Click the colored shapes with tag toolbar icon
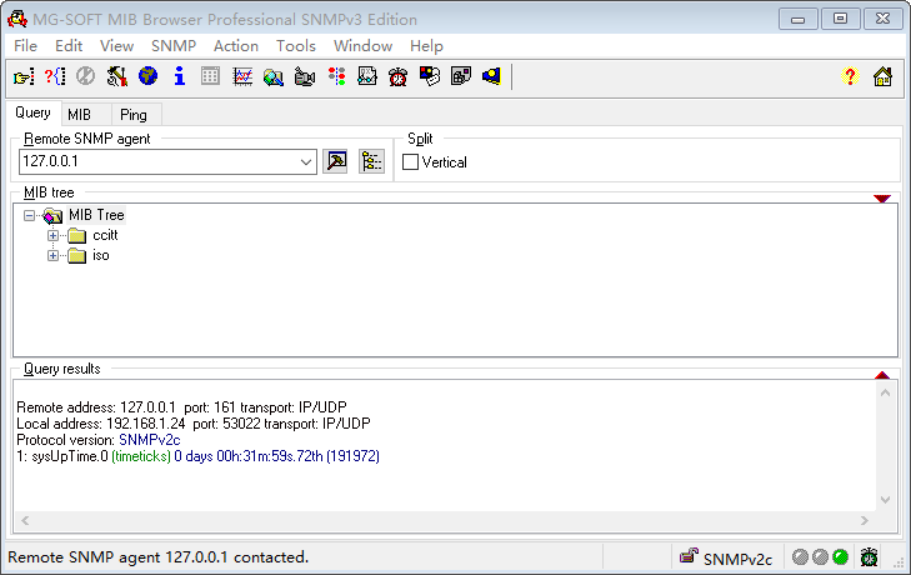Screen dimensions: 911x575 [429, 76]
